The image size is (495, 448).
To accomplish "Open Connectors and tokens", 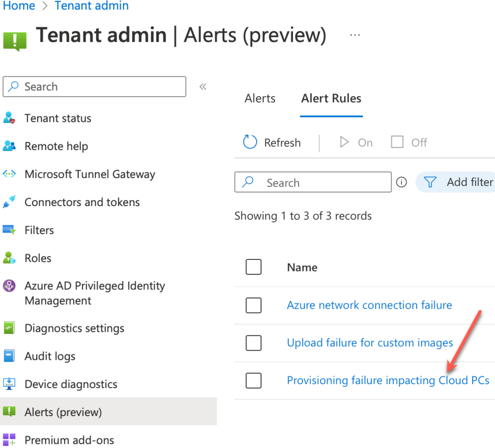I will click(82, 202).
